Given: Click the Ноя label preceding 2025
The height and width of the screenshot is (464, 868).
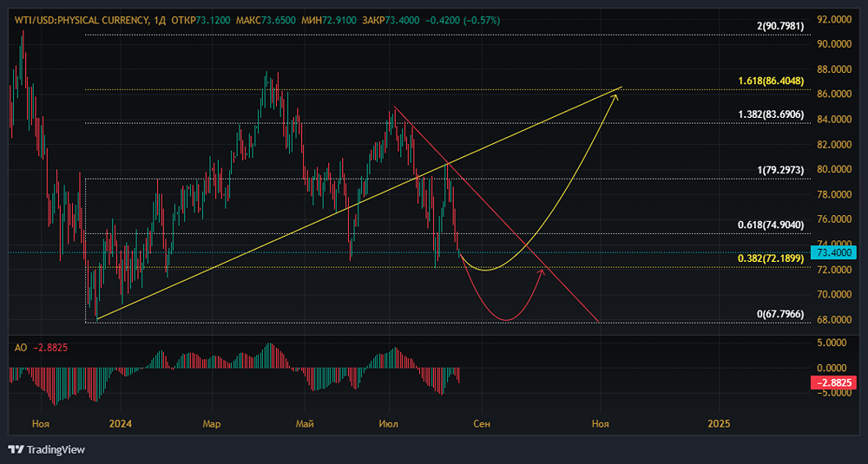Looking at the screenshot, I should pos(600,424).
